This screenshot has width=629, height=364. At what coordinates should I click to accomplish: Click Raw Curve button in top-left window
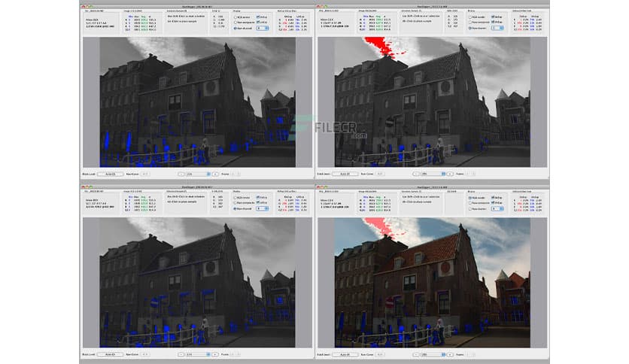146,174
